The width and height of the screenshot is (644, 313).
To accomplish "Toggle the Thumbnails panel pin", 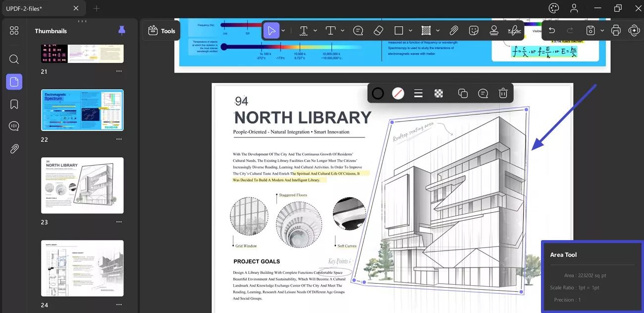I will click(122, 30).
